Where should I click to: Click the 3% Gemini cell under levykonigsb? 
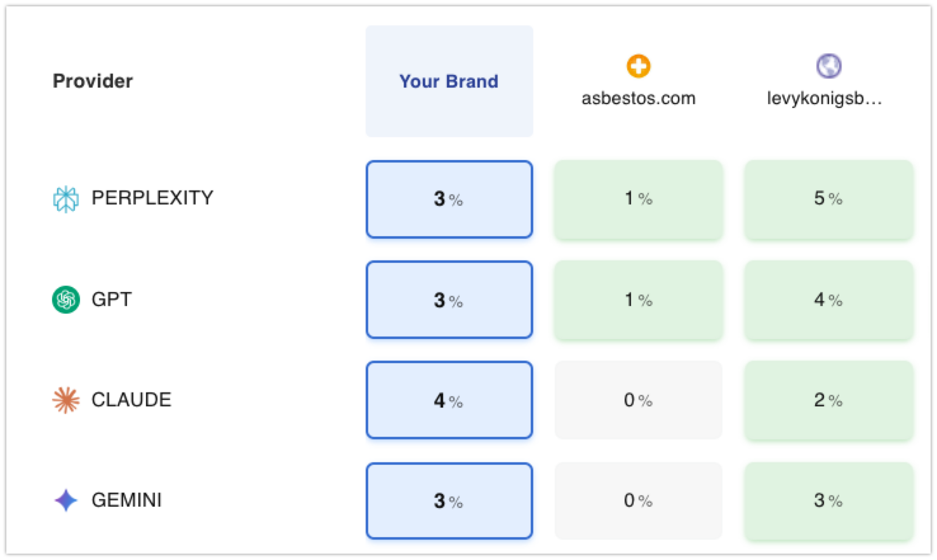pyautogui.click(x=828, y=500)
